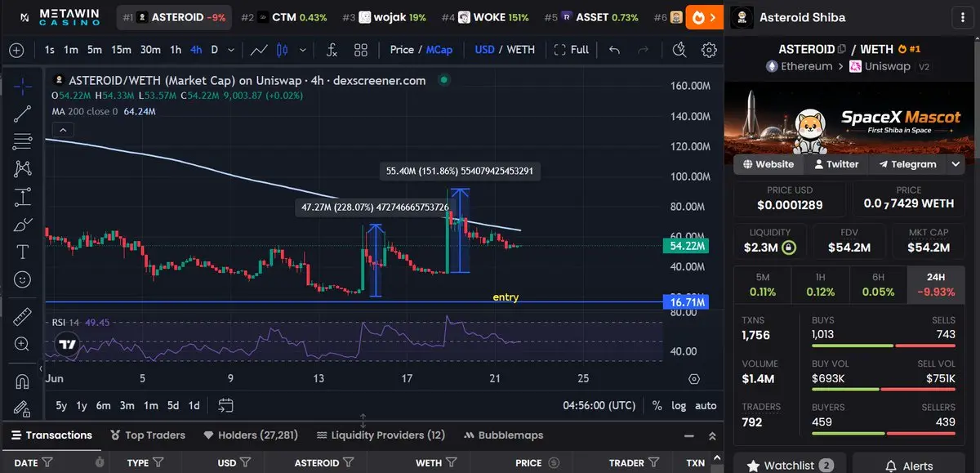Select the 1s timeframe
The height and width of the screenshot is (473, 980).
(50, 50)
